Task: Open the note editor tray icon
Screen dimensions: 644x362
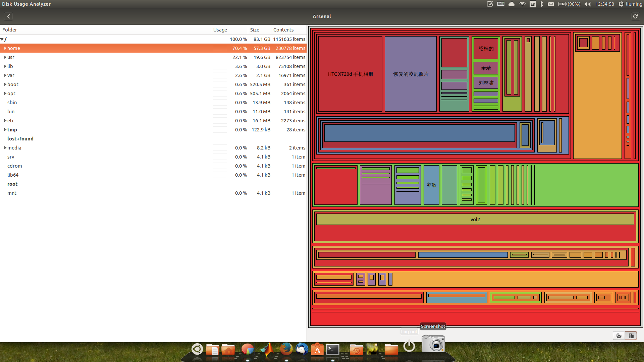Action: pos(490,4)
